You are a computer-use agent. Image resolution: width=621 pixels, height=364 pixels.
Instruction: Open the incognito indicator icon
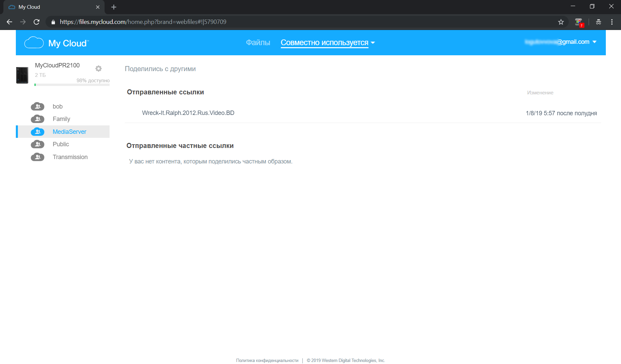click(598, 22)
